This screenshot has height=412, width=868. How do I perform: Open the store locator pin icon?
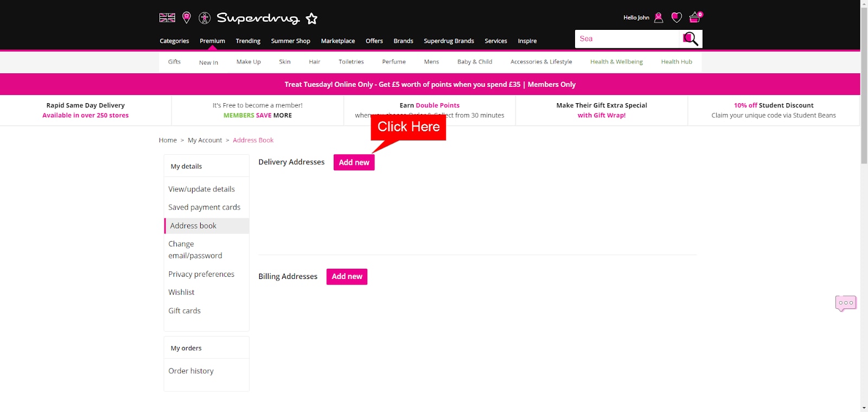pyautogui.click(x=187, y=18)
